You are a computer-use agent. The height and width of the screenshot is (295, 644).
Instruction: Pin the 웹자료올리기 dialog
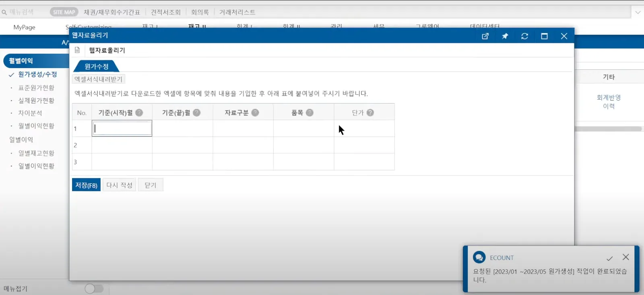[x=505, y=36]
